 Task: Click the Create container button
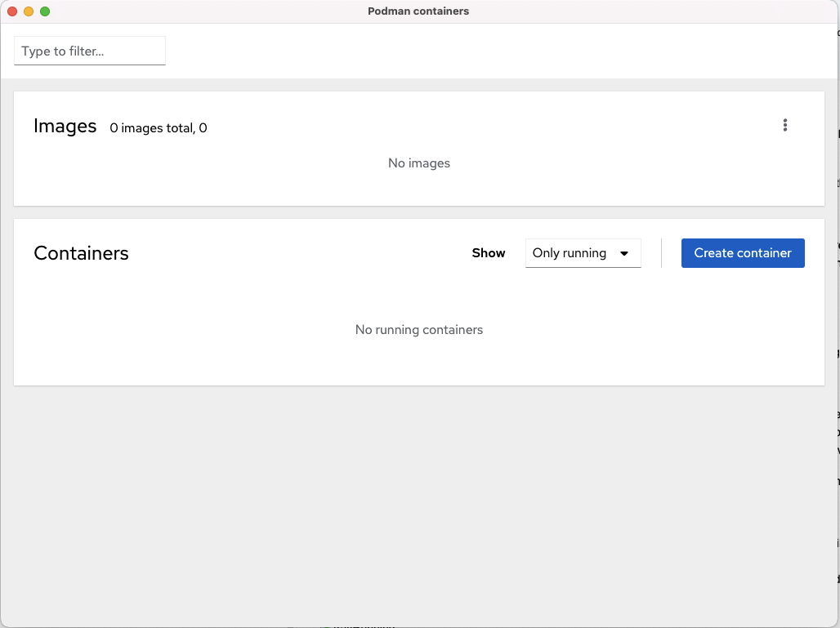743,253
